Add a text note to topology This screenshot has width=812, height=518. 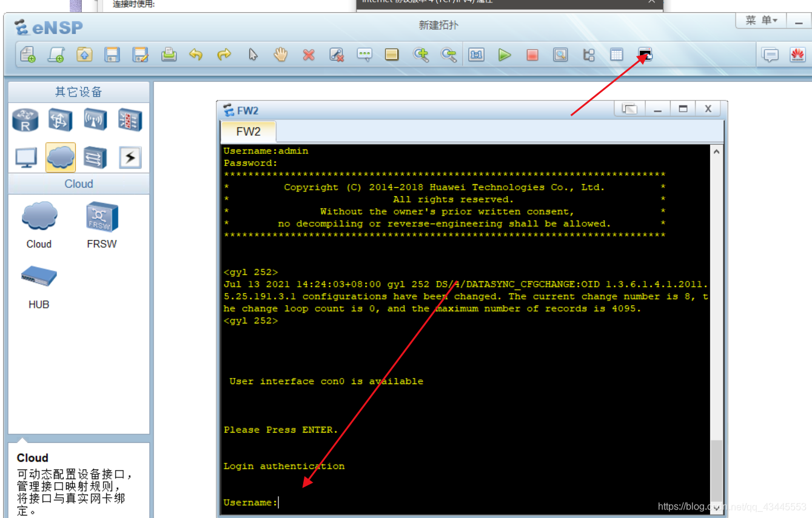pyautogui.click(x=364, y=55)
